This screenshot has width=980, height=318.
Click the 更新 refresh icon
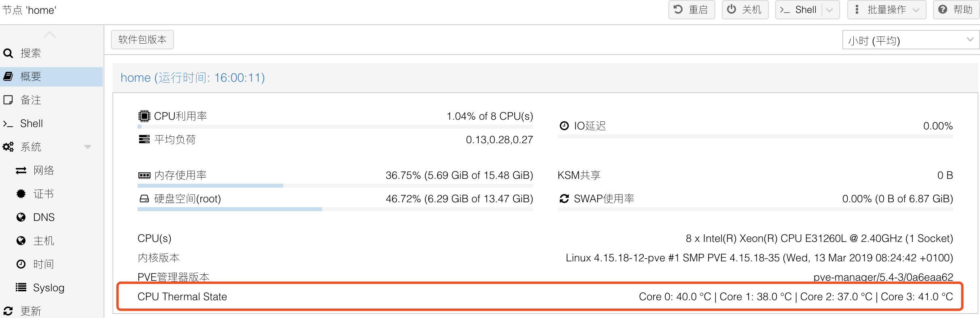coord(8,311)
